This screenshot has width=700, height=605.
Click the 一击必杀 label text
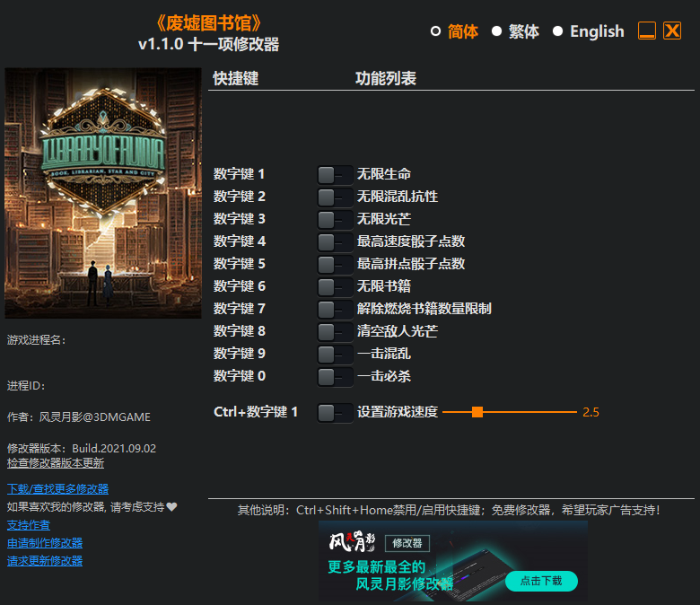click(384, 376)
